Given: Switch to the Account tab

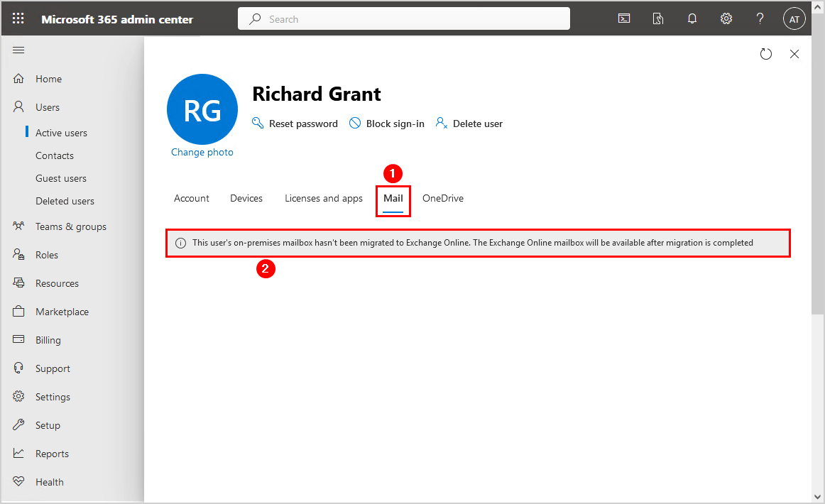Looking at the screenshot, I should click(192, 199).
